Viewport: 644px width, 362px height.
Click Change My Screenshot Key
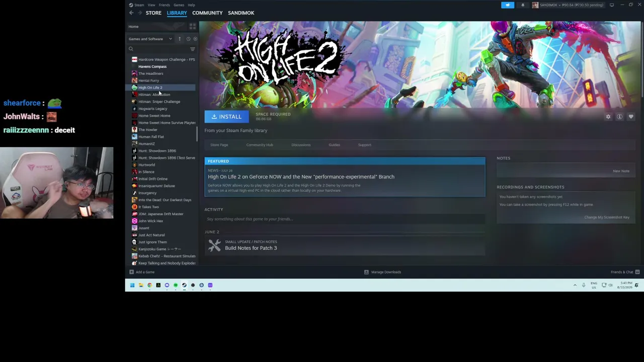[x=607, y=217]
